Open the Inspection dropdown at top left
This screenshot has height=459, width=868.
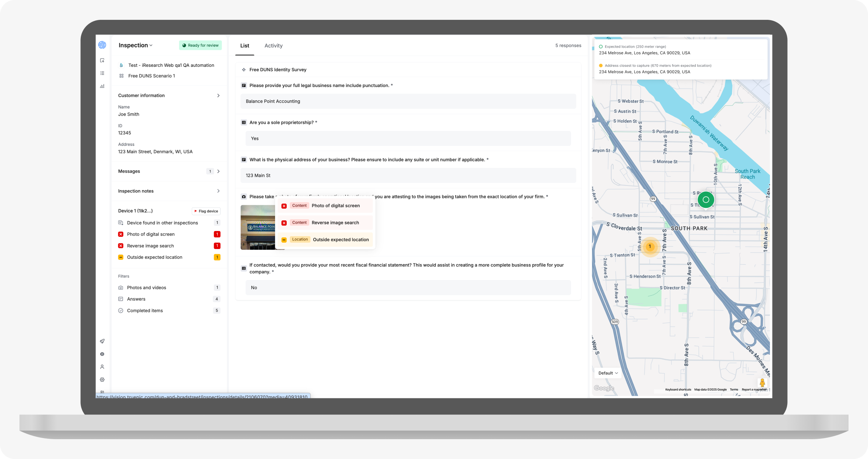135,45
